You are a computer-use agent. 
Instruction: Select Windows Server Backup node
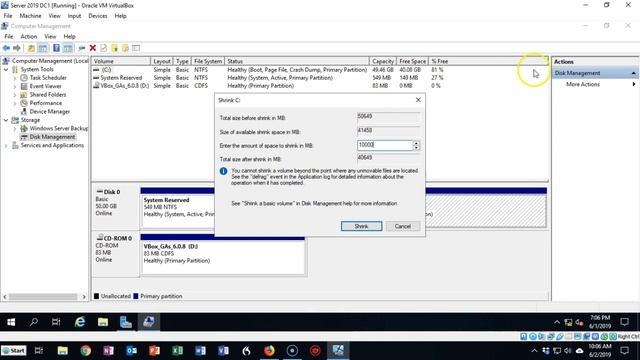[58, 128]
